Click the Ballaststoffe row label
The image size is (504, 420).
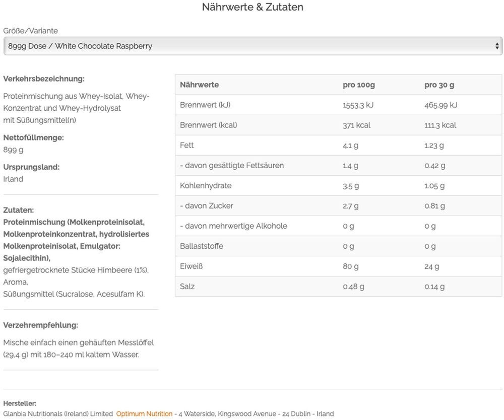point(202,246)
